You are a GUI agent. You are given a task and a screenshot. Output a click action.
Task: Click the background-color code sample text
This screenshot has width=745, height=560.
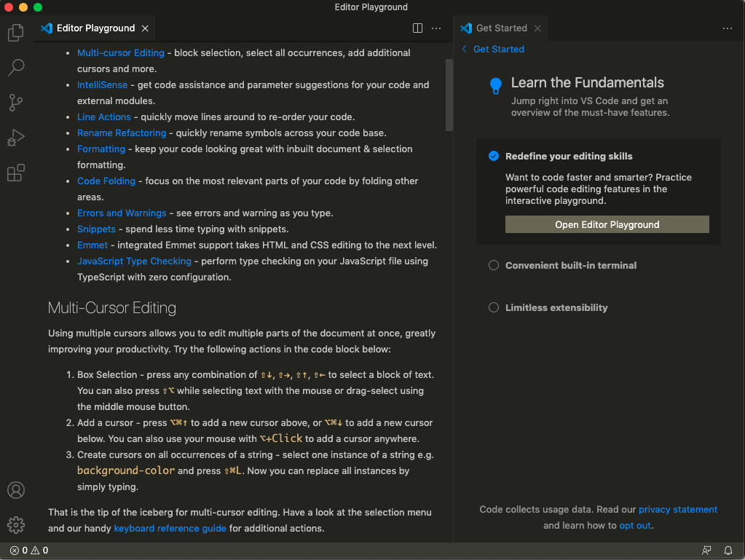(x=126, y=470)
